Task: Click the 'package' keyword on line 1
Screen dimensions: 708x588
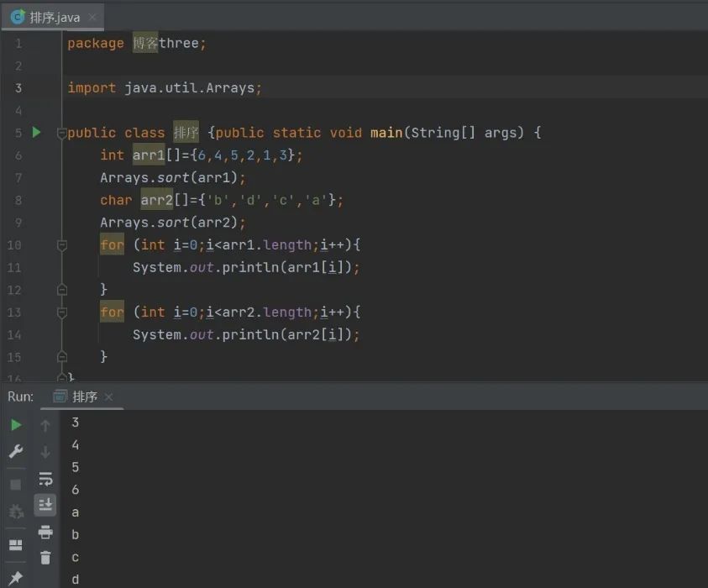Action: [x=96, y=44]
